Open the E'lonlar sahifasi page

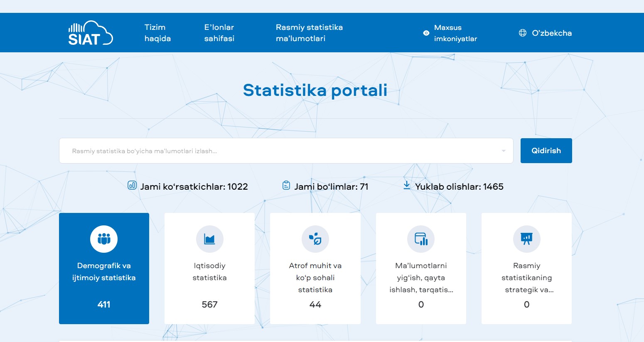219,33
